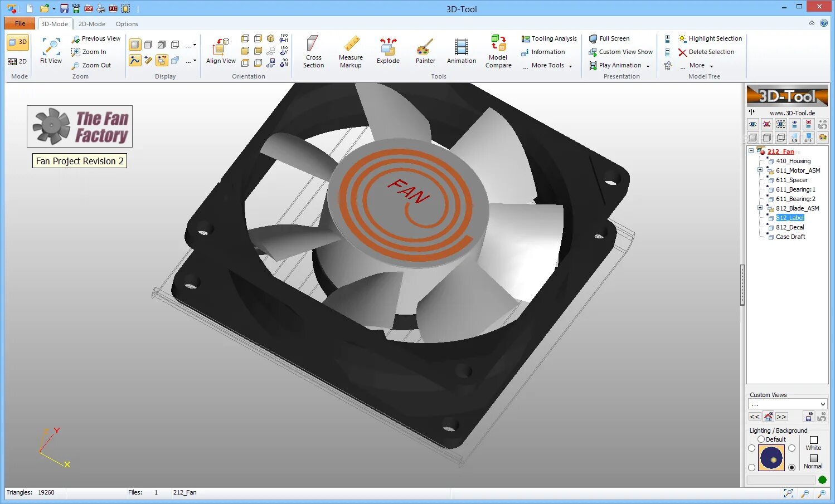The image size is (835, 504).
Task: Switch to 3D mode button
Action: (18, 42)
